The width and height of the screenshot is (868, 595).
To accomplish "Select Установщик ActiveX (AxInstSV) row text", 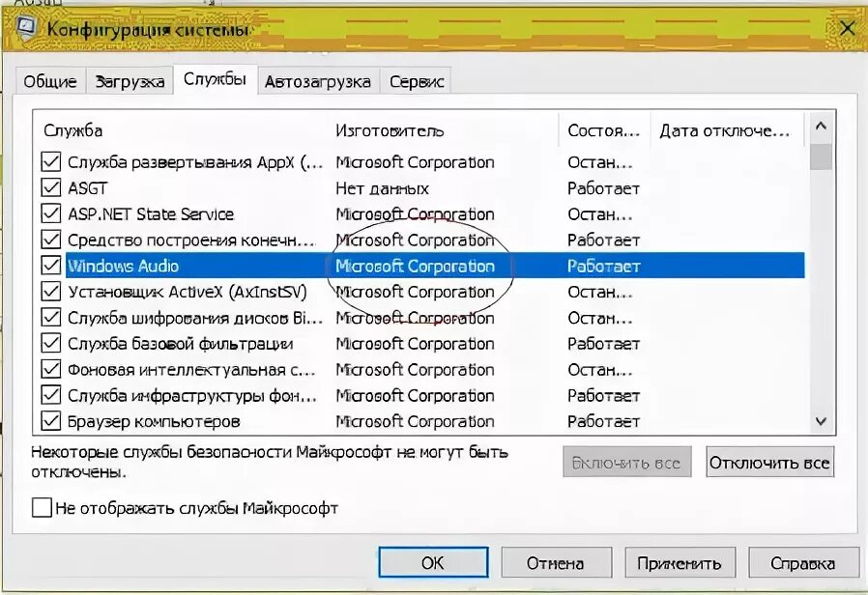I will (x=188, y=292).
